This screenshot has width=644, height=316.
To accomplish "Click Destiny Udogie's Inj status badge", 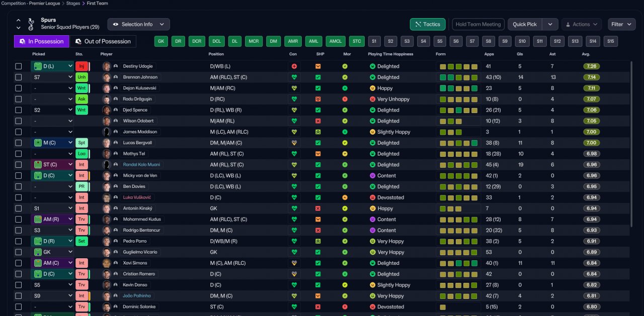I will (x=82, y=66).
